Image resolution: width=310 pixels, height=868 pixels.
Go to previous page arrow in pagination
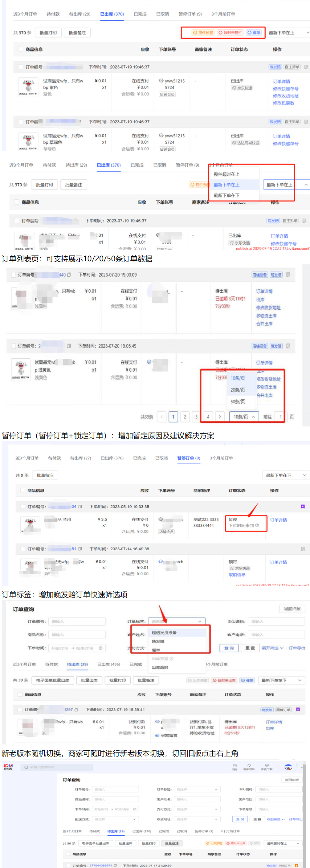point(162,417)
